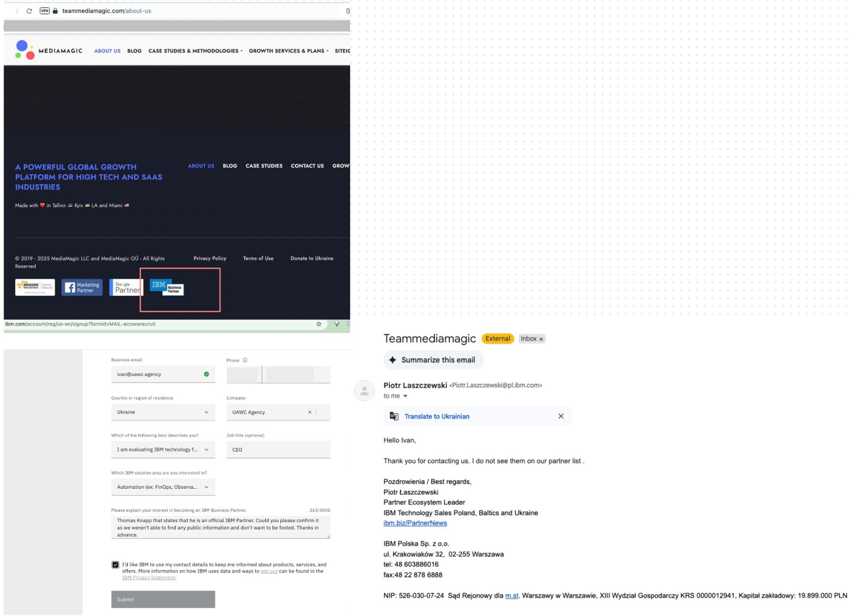This screenshot has height=616, width=851.
Task: Open BLOG in top navigation
Action: (134, 51)
